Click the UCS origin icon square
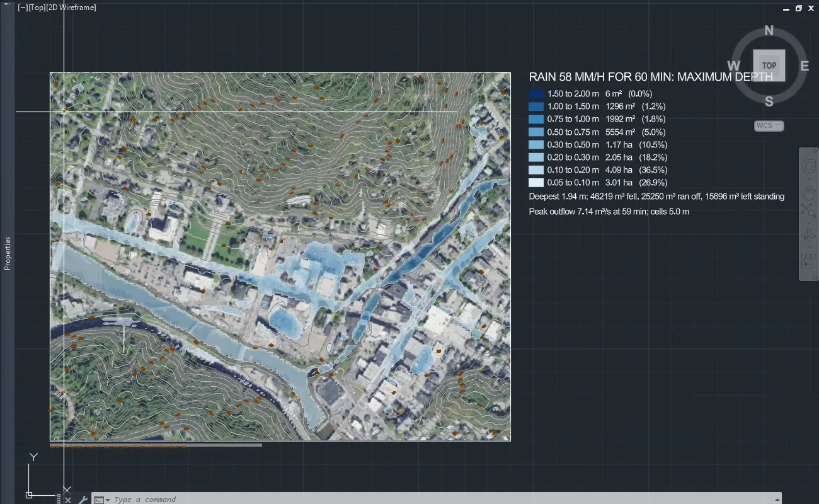Image resolution: width=819 pixels, height=504 pixels. click(x=29, y=495)
